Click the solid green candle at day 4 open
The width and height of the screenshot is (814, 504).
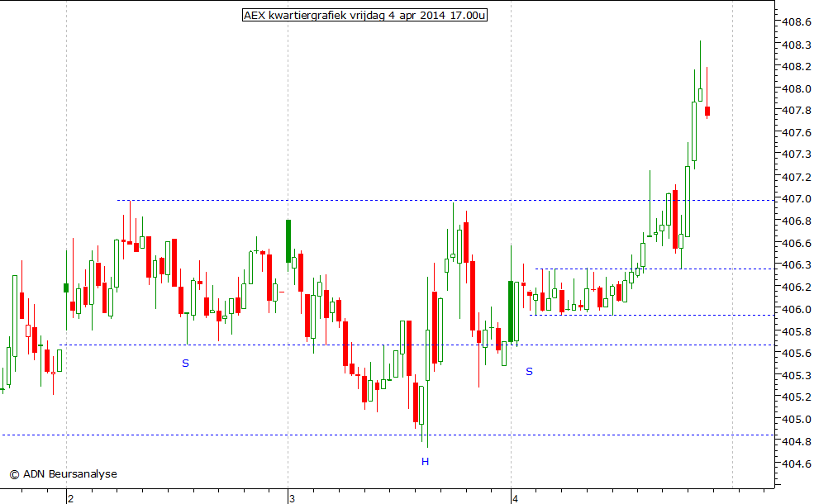click(511, 311)
